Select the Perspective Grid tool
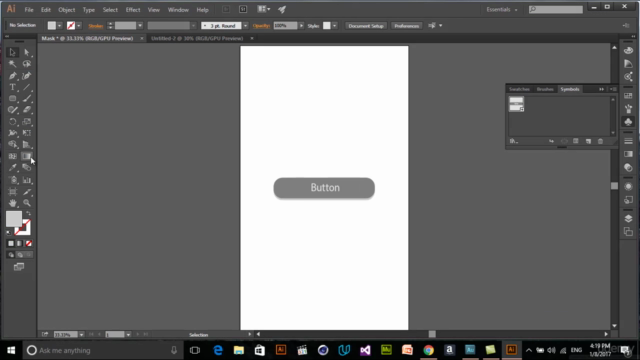 (x=27, y=144)
